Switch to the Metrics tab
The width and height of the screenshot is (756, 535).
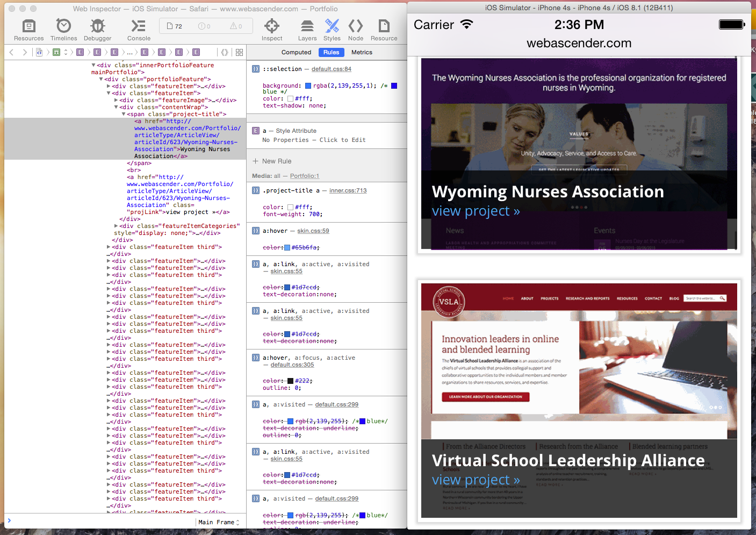coord(362,52)
